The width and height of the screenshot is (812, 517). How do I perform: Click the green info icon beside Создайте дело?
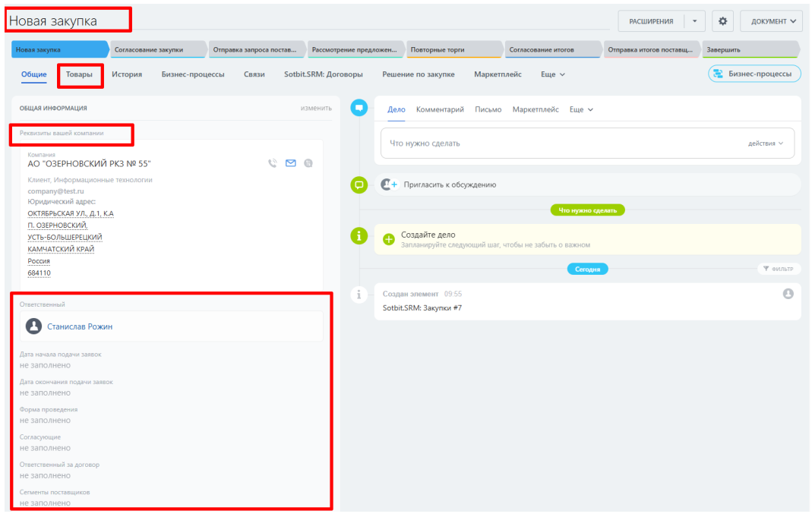[x=359, y=236]
